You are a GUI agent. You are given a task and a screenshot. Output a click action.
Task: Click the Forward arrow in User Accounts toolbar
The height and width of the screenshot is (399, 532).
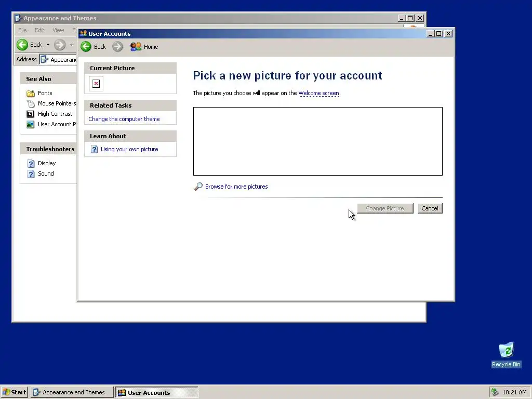(117, 46)
